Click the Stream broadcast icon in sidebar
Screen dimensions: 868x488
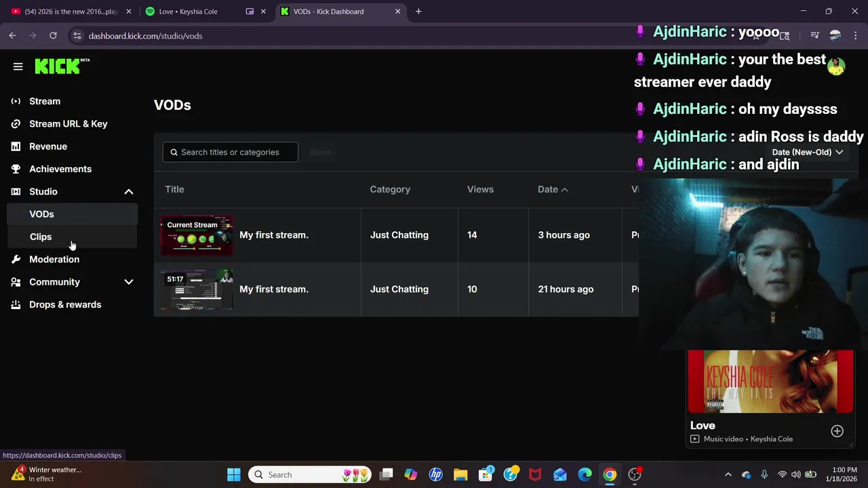coord(16,101)
